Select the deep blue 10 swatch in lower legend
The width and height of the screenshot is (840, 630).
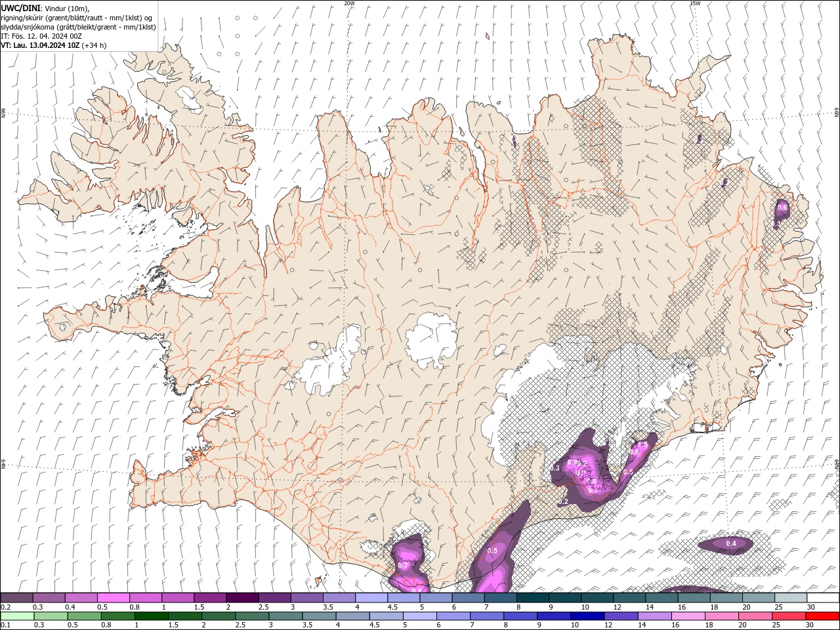pyautogui.click(x=587, y=616)
